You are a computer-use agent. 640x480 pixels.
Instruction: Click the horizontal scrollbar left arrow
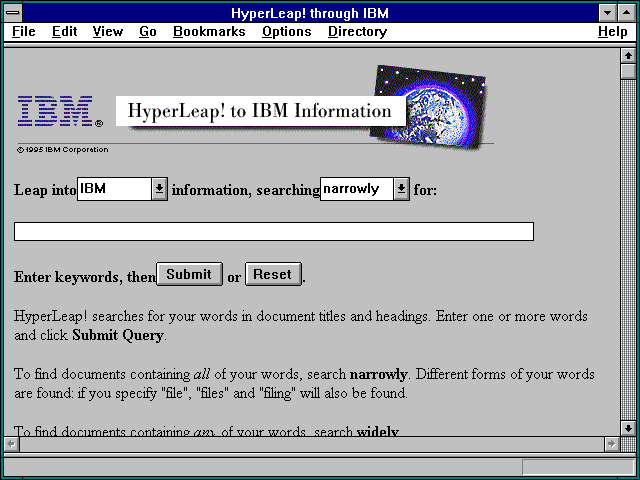pos(11,444)
